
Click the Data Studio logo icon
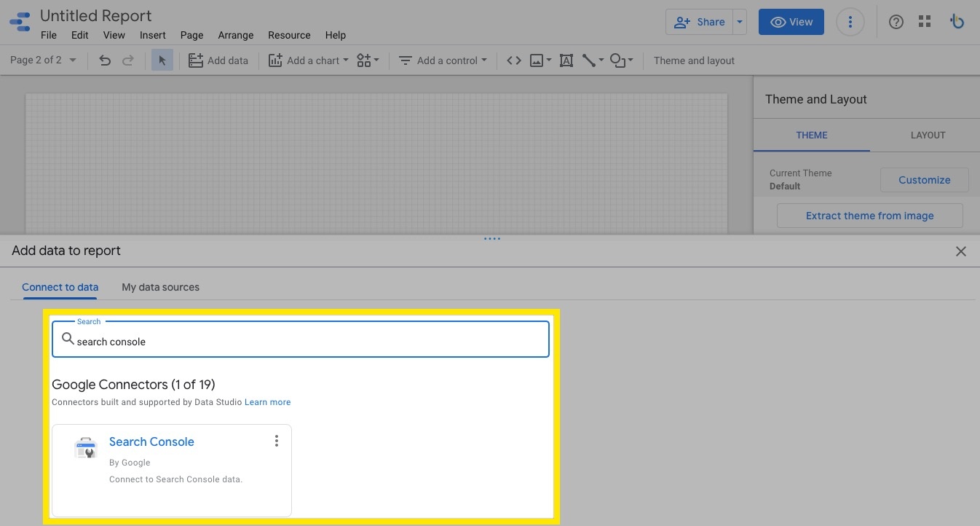click(20, 23)
